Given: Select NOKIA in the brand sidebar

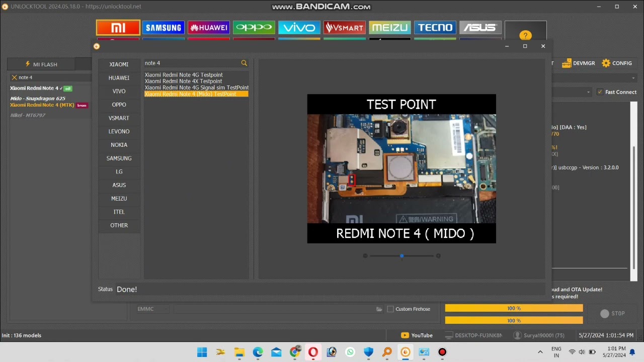Looking at the screenshot, I should pos(119,145).
